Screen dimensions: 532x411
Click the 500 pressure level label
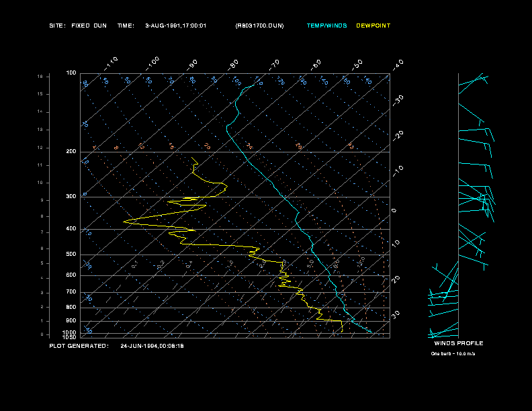[71, 254]
